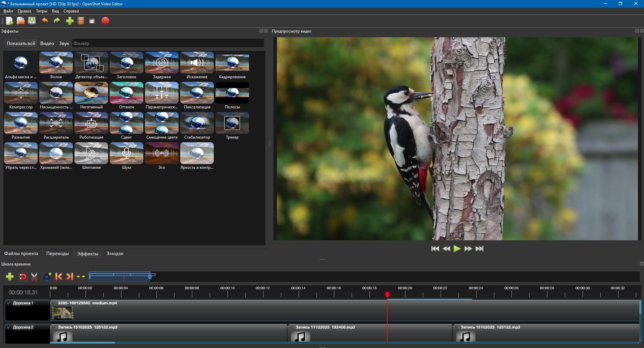644x348 pixels.
Task: Click the Показать всё button
Action: pos(21,43)
